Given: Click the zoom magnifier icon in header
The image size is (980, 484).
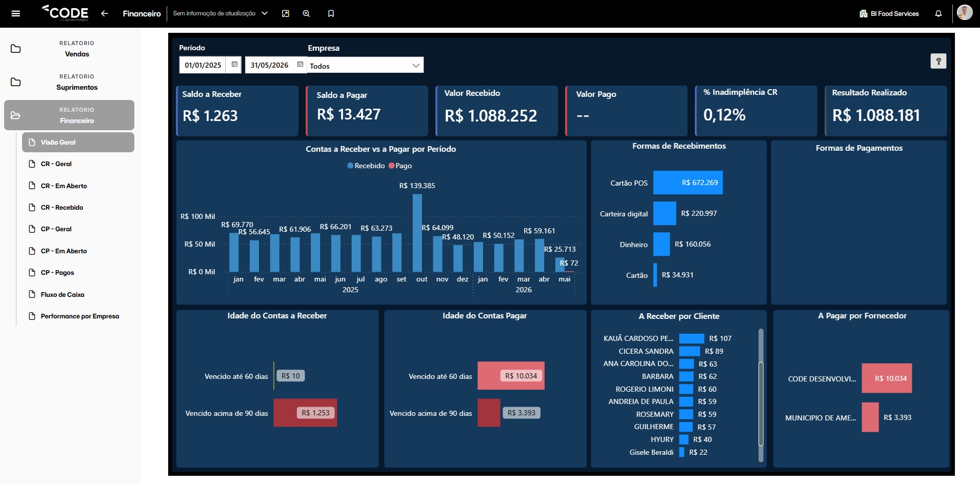Looking at the screenshot, I should click(x=306, y=14).
